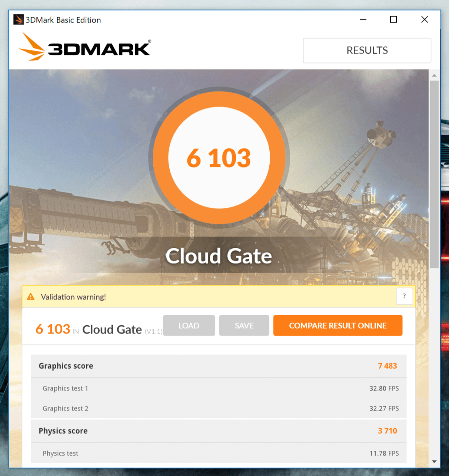Click the LOAD button
The width and height of the screenshot is (449, 476).
tap(189, 326)
